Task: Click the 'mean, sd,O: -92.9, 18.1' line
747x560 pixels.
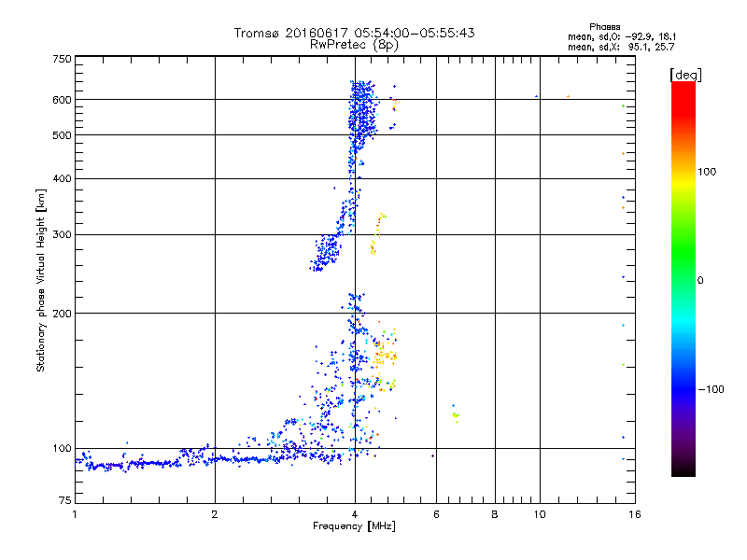Action: point(622,36)
